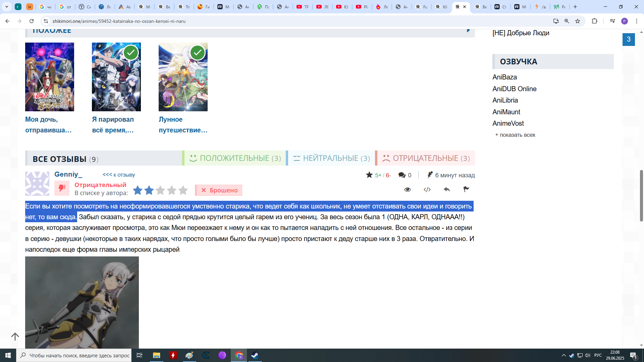Click the code embed icon in review
This screenshot has width=644, height=362.
(x=427, y=190)
